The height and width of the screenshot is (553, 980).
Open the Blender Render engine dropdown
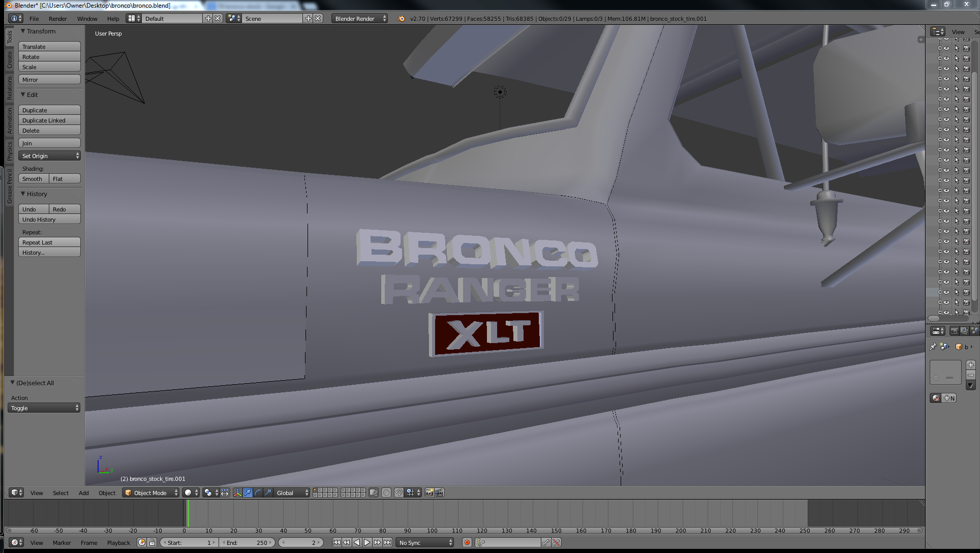click(360, 19)
